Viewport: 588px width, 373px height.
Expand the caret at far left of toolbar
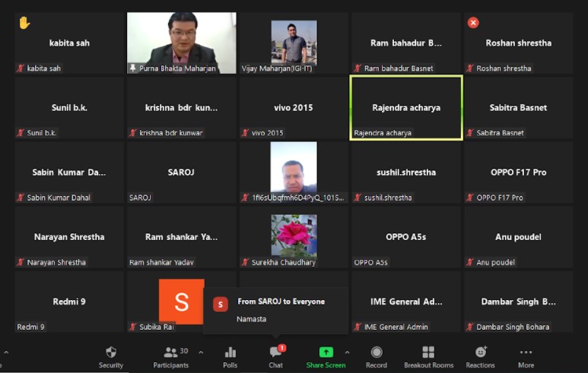tap(6, 352)
